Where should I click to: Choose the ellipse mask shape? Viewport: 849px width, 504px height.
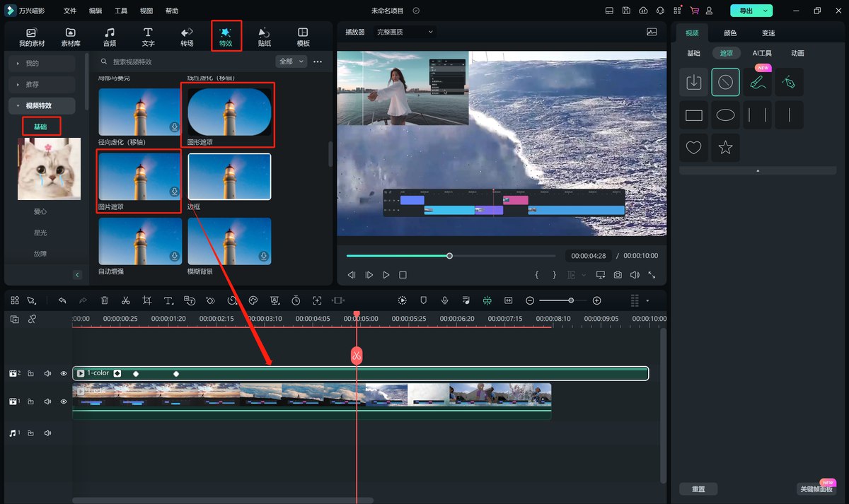coord(725,115)
